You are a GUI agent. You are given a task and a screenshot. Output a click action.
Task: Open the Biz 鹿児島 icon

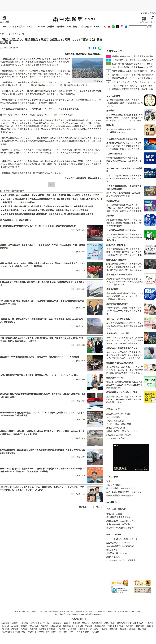(150, 294)
